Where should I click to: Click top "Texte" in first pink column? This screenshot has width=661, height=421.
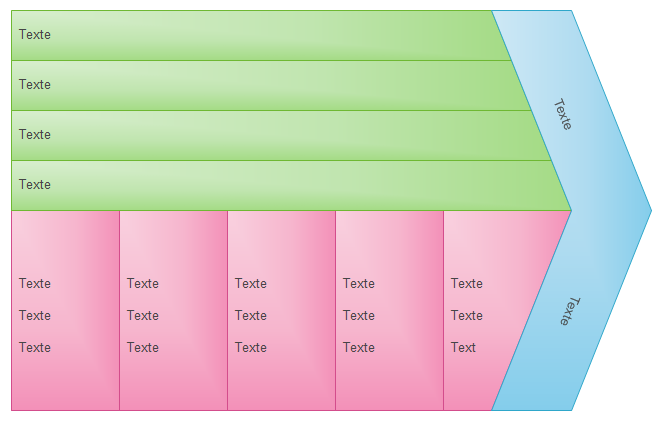point(35,284)
